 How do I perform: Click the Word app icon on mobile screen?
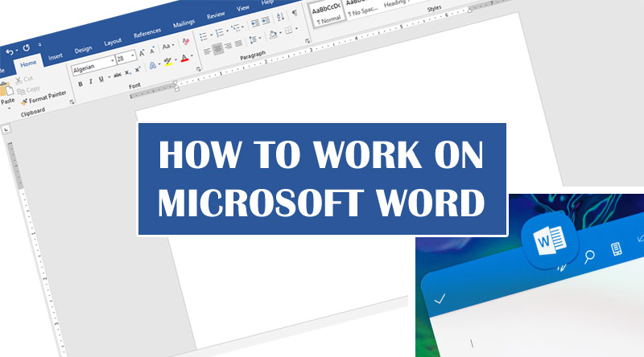tap(550, 240)
